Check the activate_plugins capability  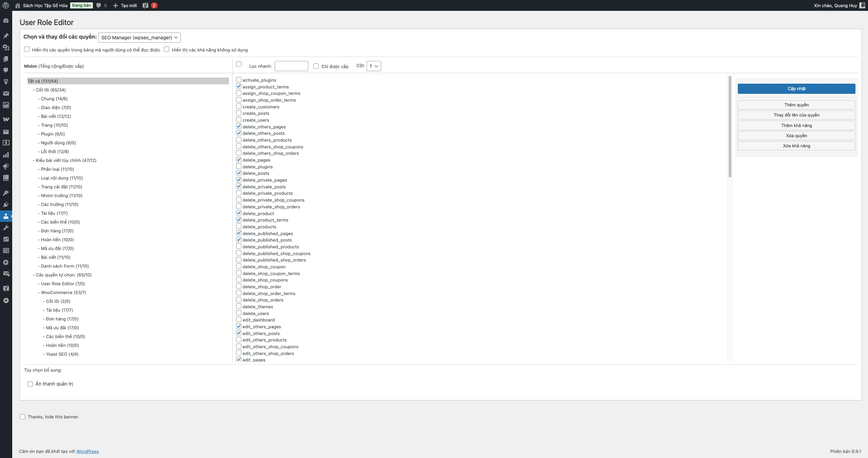pos(239,80)
